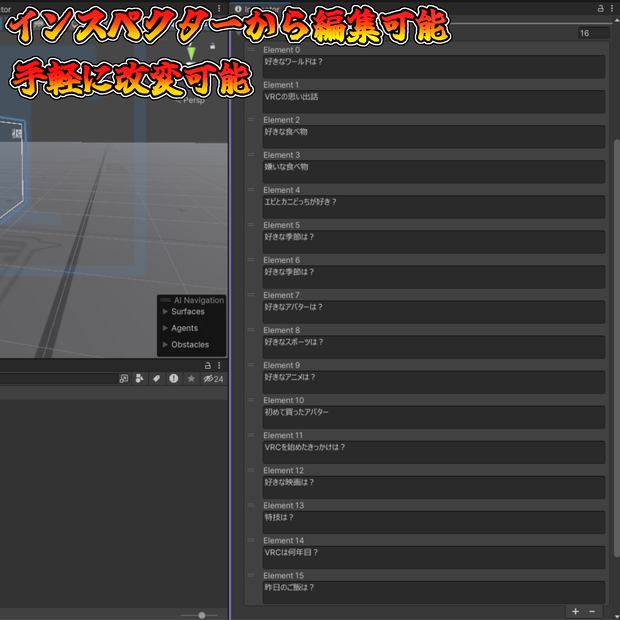This screenshot has height=620, width=620.
Task: Grab the drag handle beside Element 4
Action: coord(251,190)
